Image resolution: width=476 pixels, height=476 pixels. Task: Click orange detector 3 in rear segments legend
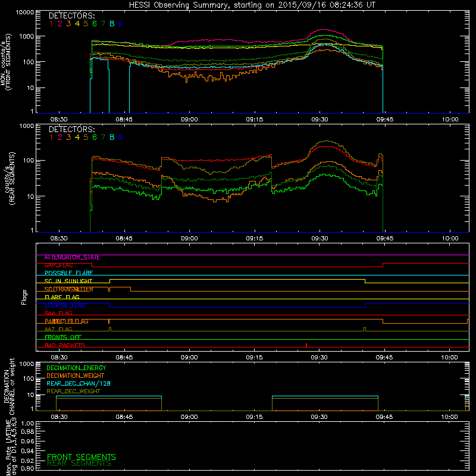coord(68,137)
